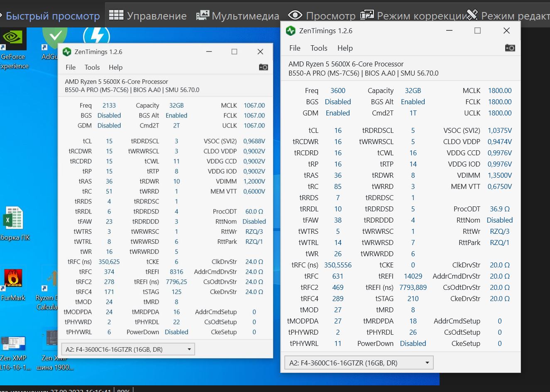Click tSTAG value 210
The image size is (550, 392).
coord(413,299)
